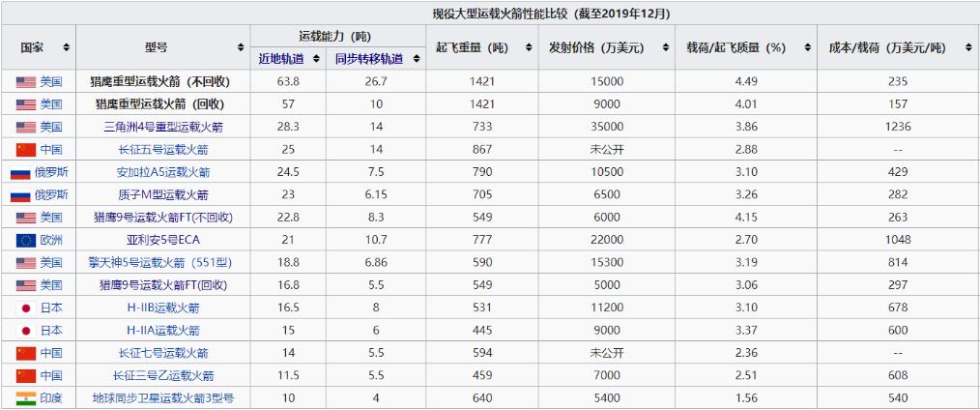Screen dimensions: 980x410
Task: Click EU flag in 亚利安5号ECA row
Action: 26,240
